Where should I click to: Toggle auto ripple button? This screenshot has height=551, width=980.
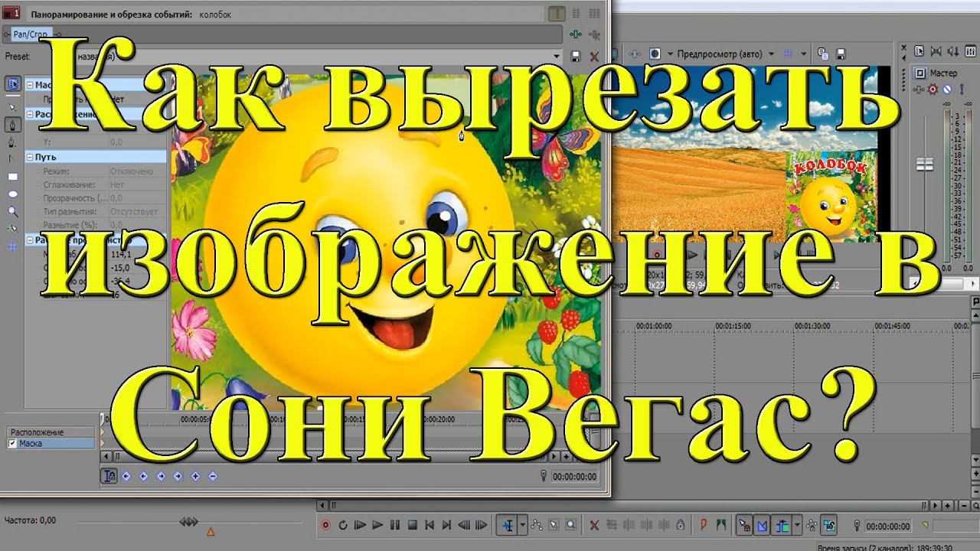coord(781,526)
